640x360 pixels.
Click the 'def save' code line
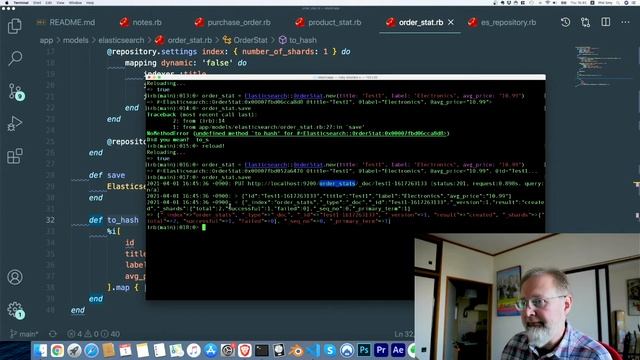(107, 175)
